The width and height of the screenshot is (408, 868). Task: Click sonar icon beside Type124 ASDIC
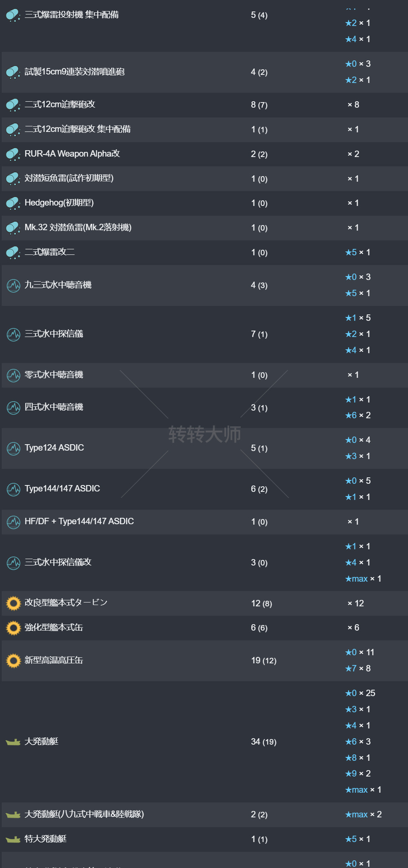coord(14,448)
